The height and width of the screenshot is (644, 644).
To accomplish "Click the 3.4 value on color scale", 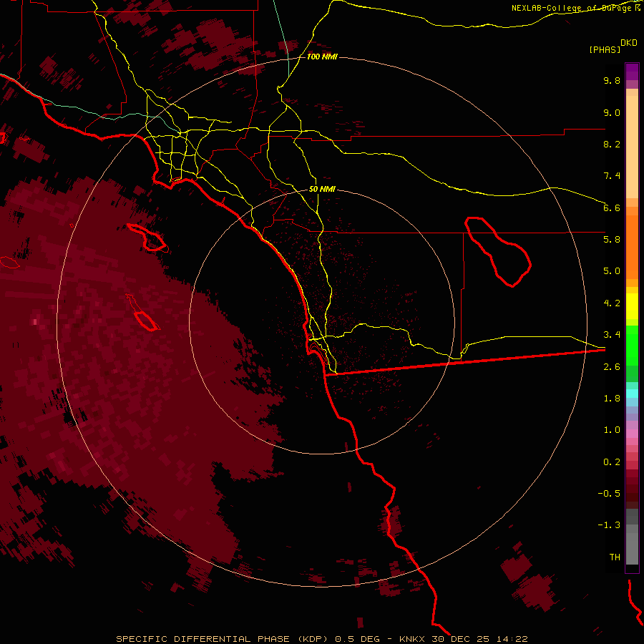I will [x=612, y=335].
